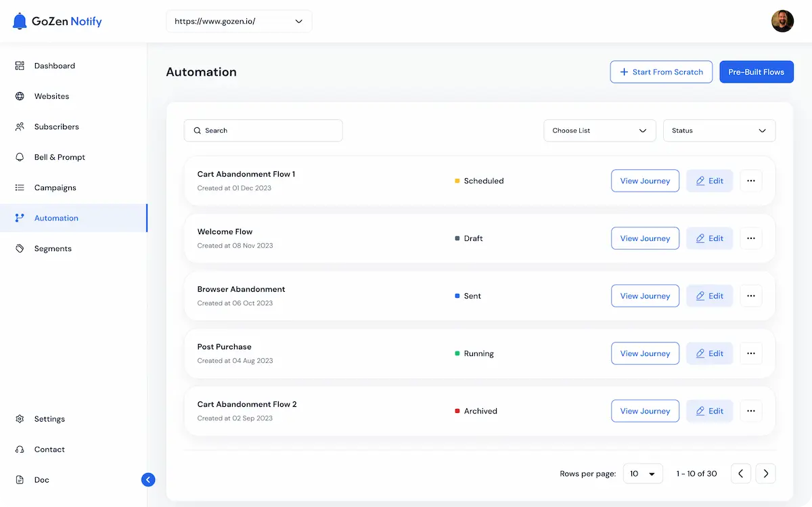Click the Segments tag icon
Image resolution: width=812 pixels, height=507 pixels.
20,248
